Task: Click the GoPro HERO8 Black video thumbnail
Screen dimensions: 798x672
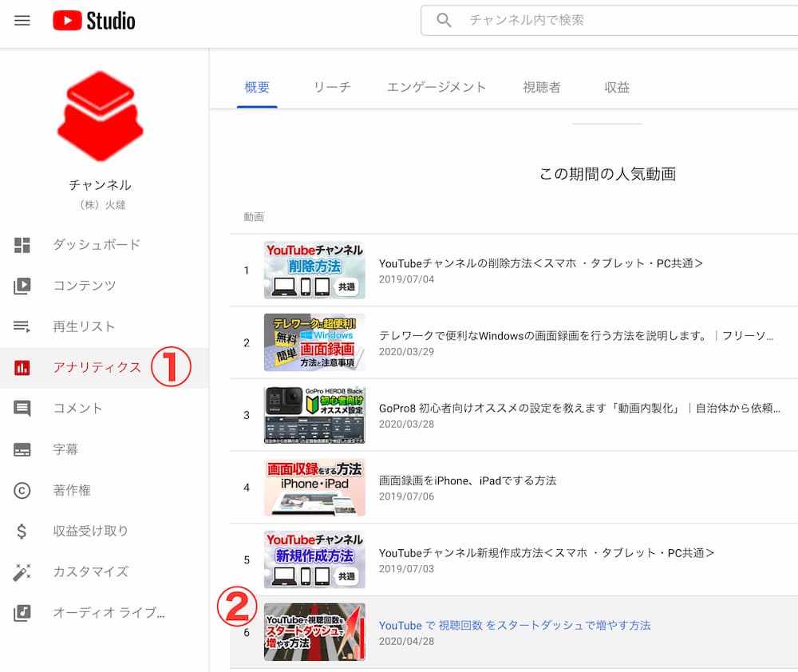Action: tap(314, 415)
